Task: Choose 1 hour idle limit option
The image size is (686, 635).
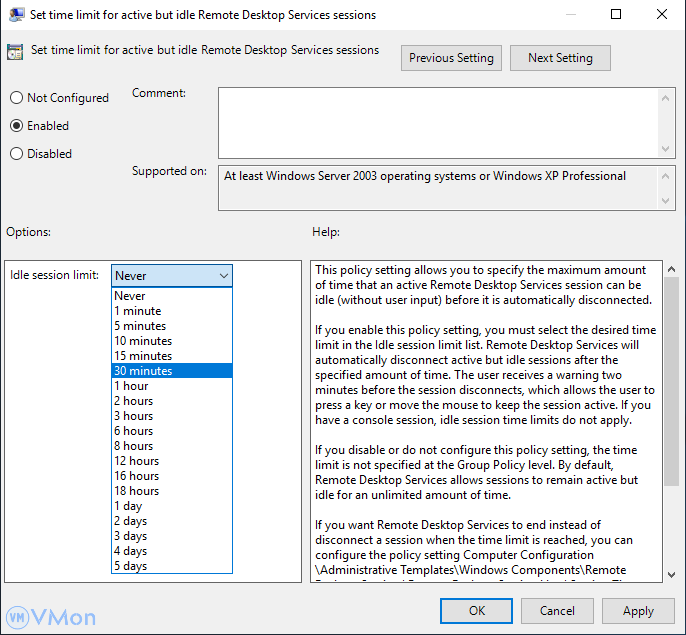Action: [131, 386]
